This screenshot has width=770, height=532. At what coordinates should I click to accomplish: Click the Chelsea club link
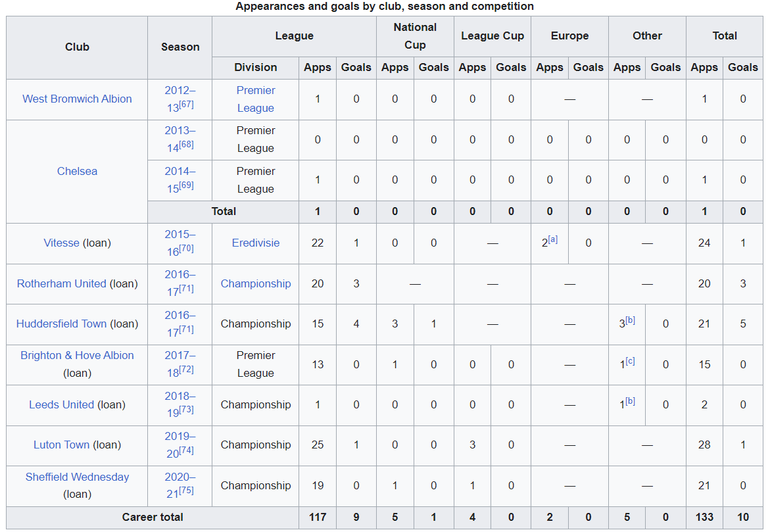[x=77, y=172]
